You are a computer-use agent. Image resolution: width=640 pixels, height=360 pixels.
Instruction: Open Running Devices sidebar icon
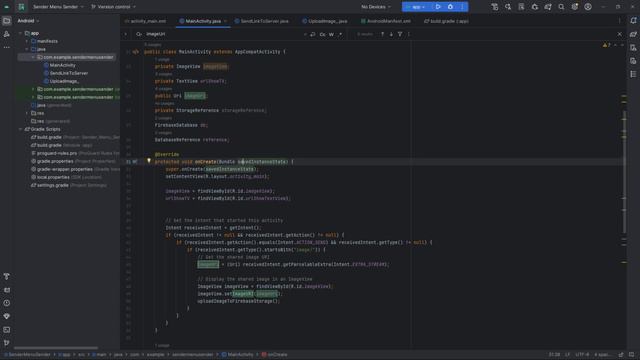point(633,61)
